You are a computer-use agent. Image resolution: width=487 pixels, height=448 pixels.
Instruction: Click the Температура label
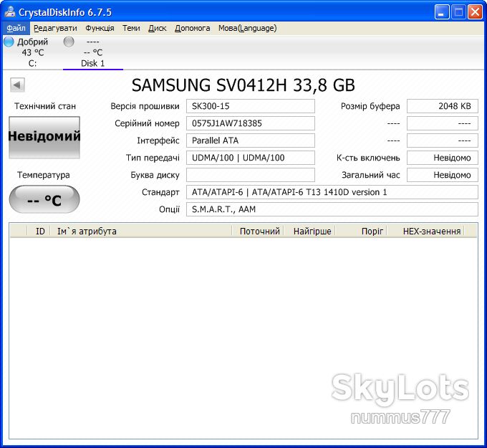[x=44, y=175]
